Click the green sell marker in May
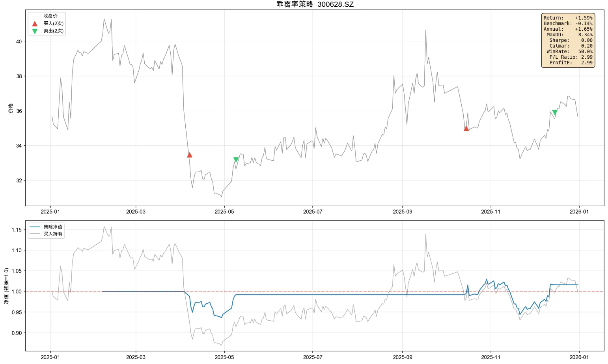 tap(236, 160)
